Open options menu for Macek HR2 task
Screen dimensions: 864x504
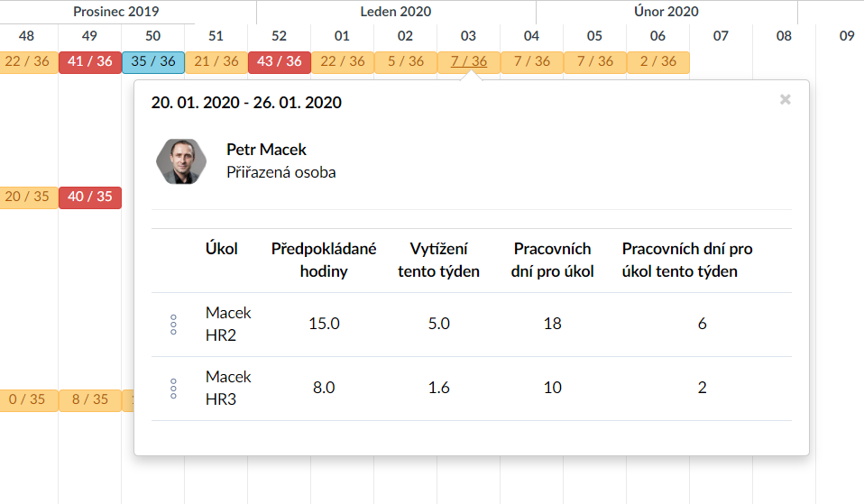pyautogui.click(x=173, y=325)
